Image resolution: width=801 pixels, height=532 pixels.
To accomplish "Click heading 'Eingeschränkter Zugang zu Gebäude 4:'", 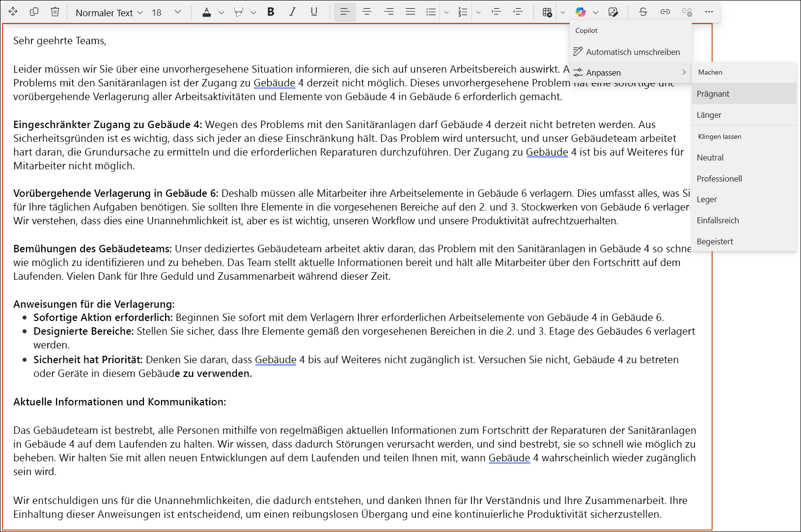I will pos(108,125).
